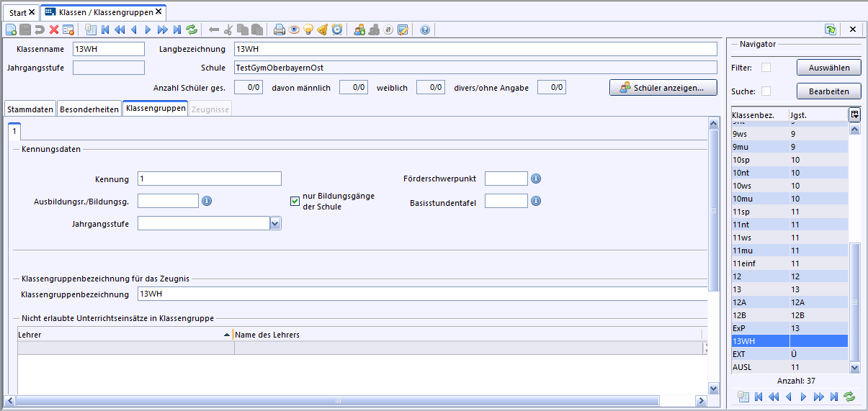Click the red X delete icon
The image size is (868, 411).
coord(54,30)
